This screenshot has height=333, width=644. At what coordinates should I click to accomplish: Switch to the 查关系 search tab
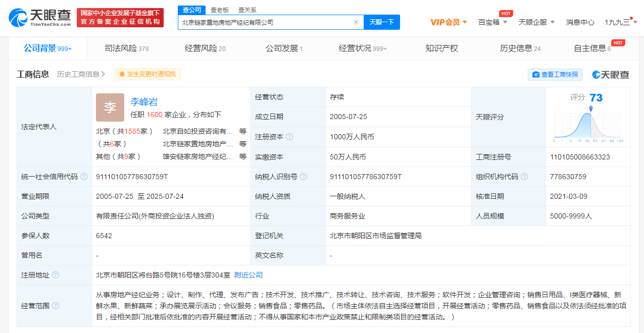[x=247, y=10]
